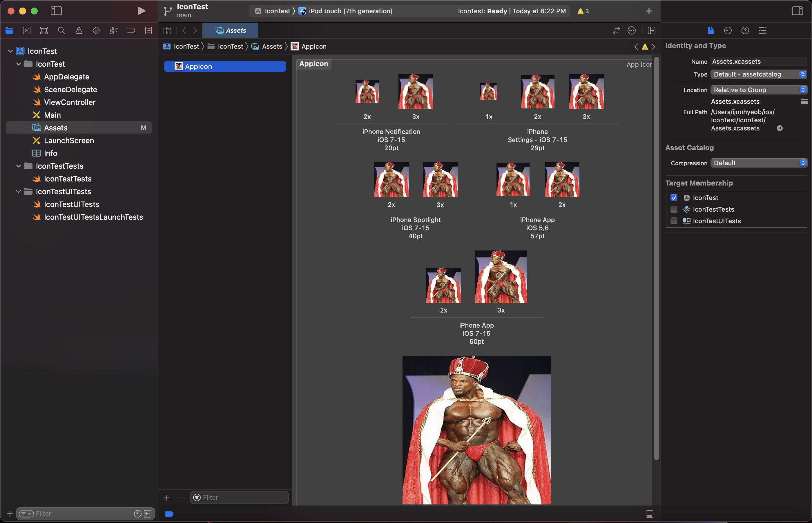This screenshot has height=523, width=812.
Task: Click the Run (play) button
Action: (141, 11)
